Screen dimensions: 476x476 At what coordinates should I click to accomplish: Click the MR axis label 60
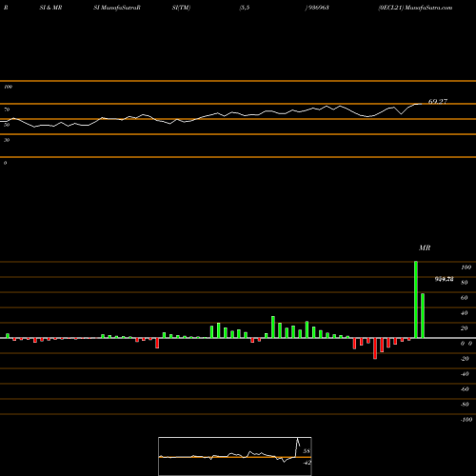click(x=465, y=298)
